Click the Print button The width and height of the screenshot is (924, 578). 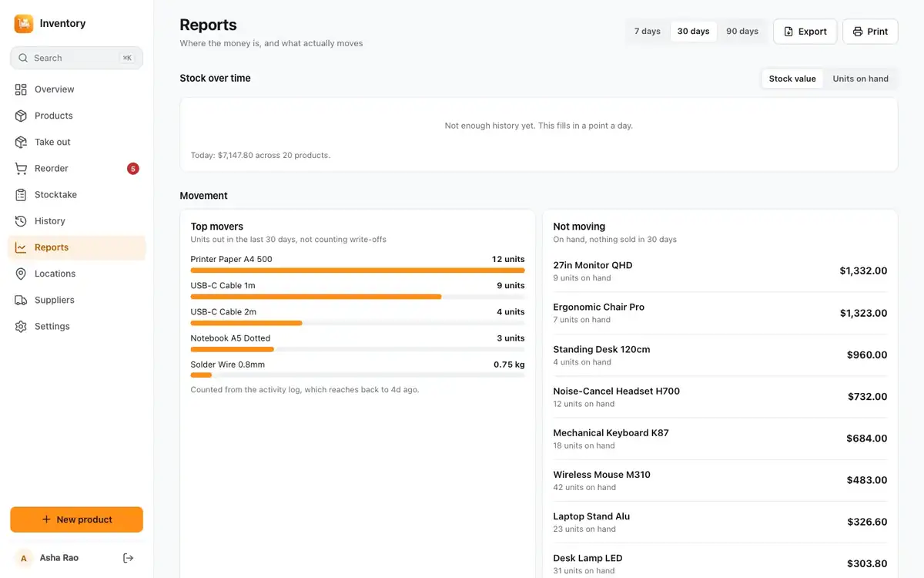(870, 32)
